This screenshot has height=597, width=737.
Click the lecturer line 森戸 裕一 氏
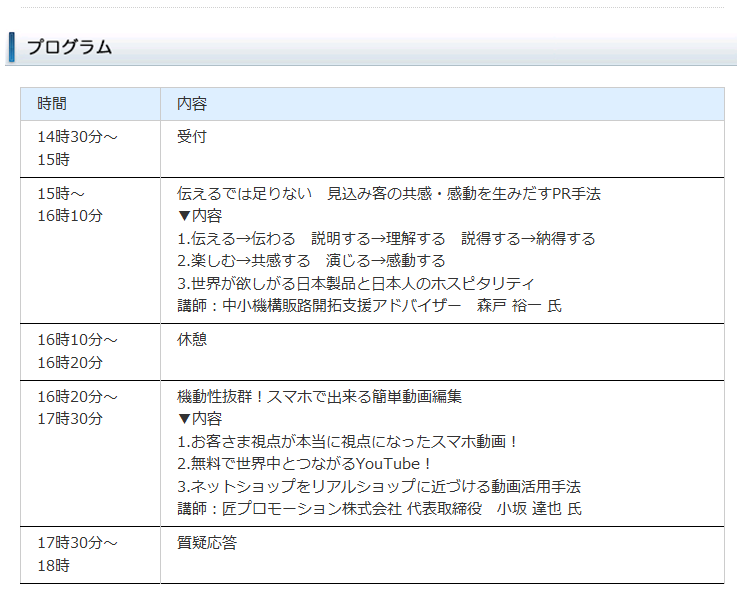tap(369, 306)
